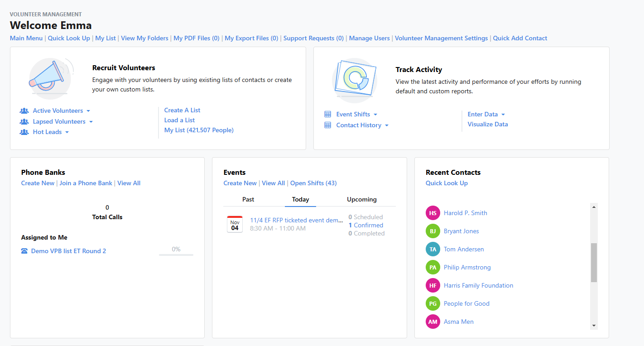Image resolution: width=644 pixels, height=346 pixels.
Task: Open the Contact History dropdown
Action: click(387, 125)
